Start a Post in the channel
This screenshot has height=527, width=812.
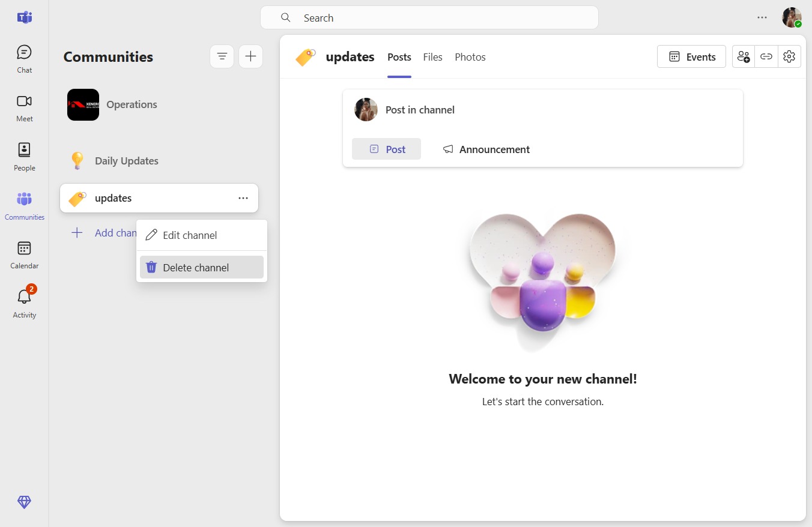386,149
